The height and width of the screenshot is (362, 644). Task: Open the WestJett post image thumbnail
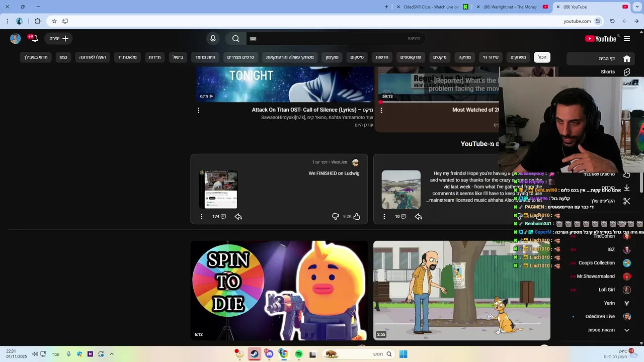click(218, 190)
